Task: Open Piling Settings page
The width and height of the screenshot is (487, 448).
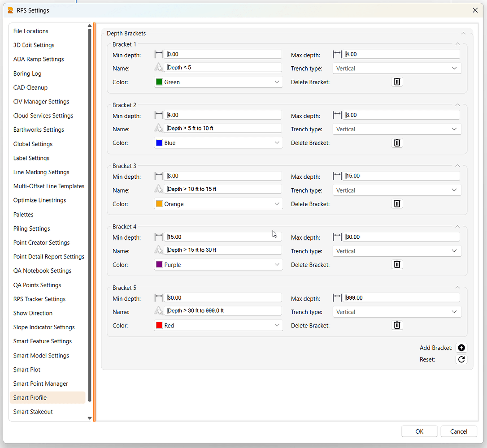Action: point(48,228)
